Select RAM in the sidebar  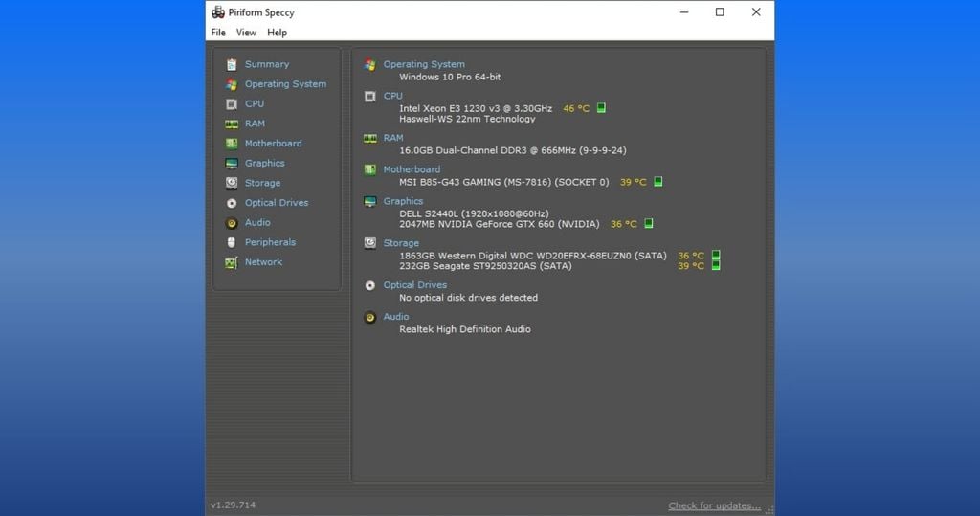[x=255, y=123]
